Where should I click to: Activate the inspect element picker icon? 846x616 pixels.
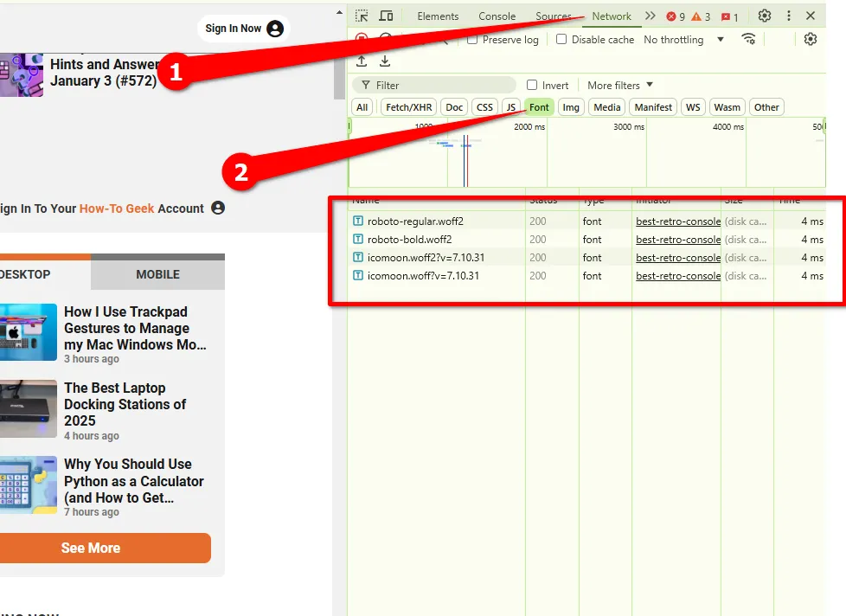362,16
